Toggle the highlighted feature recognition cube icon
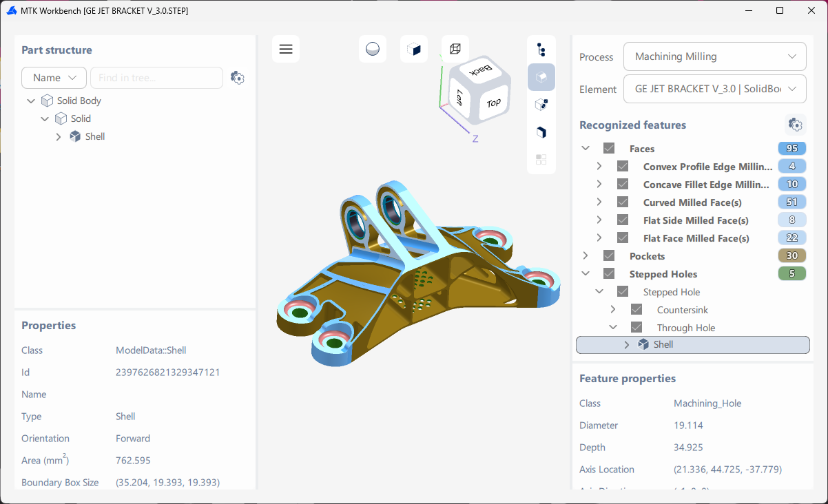Image resolution: width=828 pixels, height=504 pixels. (541, 77)
